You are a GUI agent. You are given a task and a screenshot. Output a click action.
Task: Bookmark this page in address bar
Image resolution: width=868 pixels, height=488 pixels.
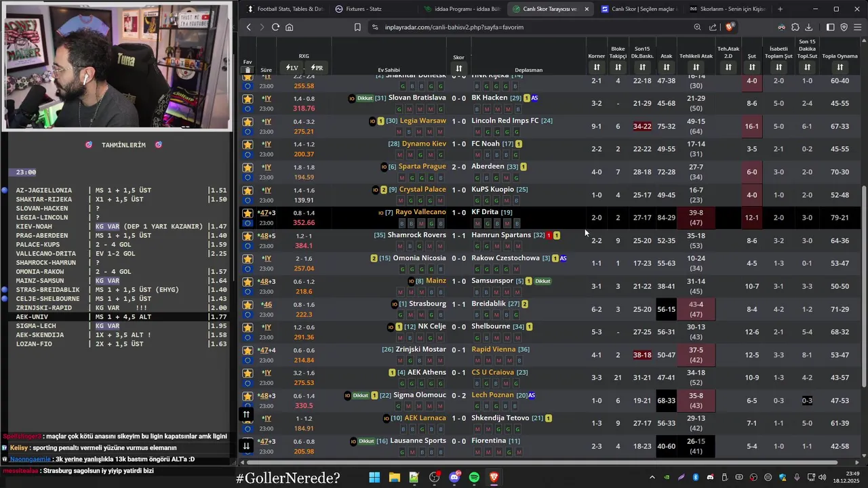[357, 27]
